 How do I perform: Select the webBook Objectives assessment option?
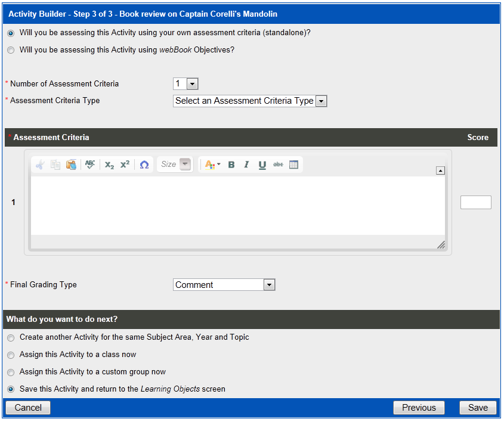[11, 51]
